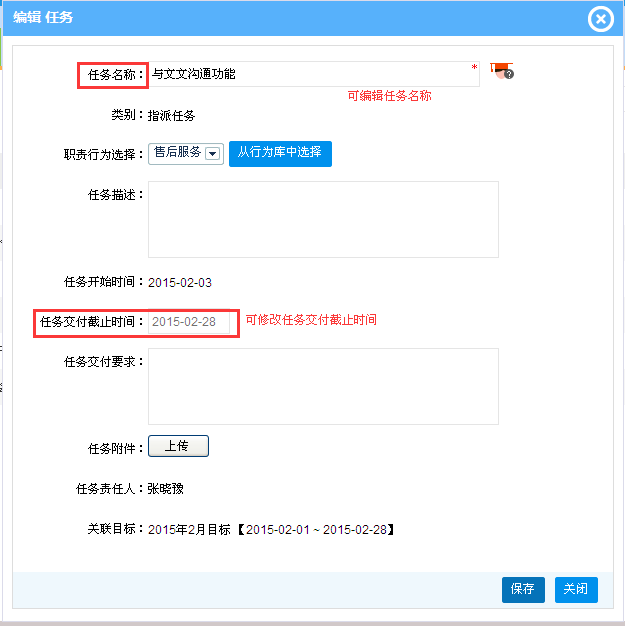The image size is (625, 626).
Task: Upload attachment with 上传 button
Action: [178, 446]
